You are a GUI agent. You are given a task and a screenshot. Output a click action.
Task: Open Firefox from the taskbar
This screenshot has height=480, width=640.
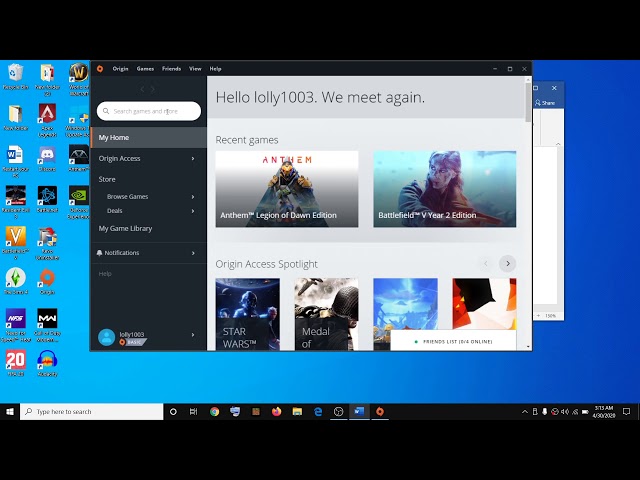point(277,411)
